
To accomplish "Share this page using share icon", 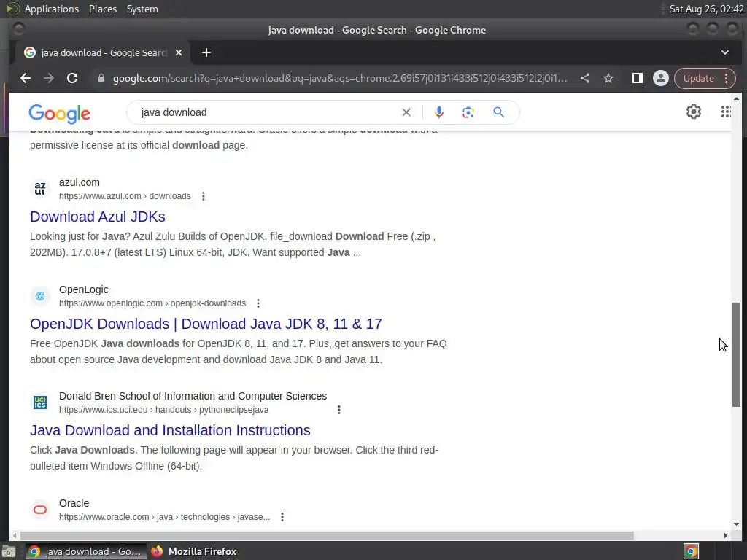I will click(585, 78).
